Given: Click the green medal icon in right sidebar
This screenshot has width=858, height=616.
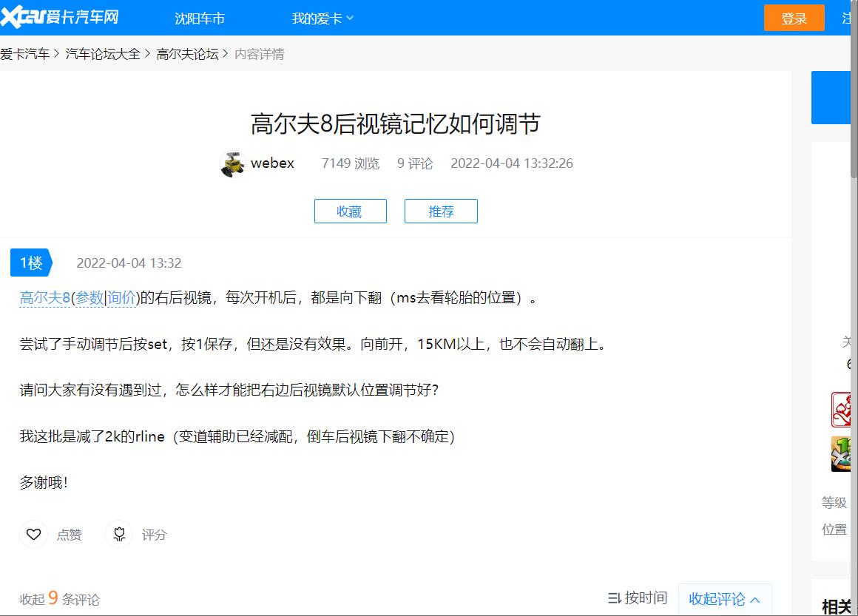Looking at the screenshot, I should click(x=841, y=453).
